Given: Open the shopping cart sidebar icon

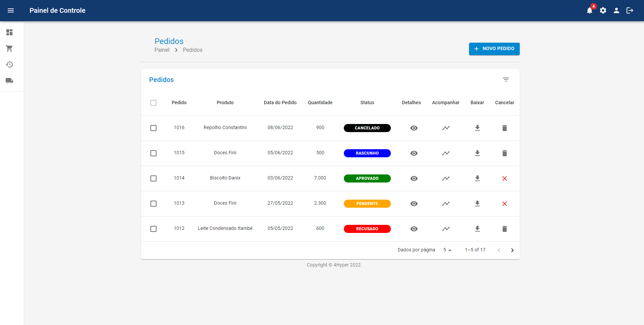Looking at the screenshot, I should coord(9,48).
